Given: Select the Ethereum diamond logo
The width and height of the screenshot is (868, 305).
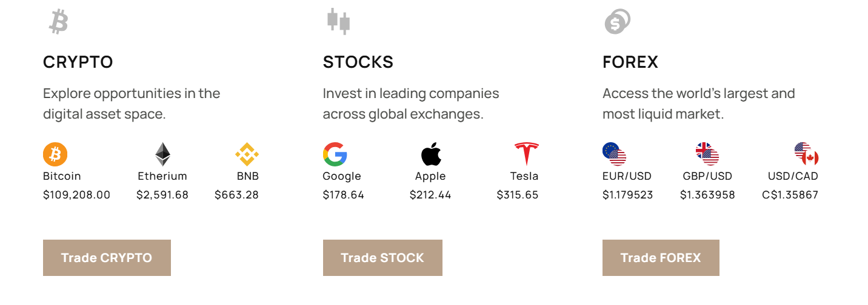Looking at the screenshot, I should 162,154.
